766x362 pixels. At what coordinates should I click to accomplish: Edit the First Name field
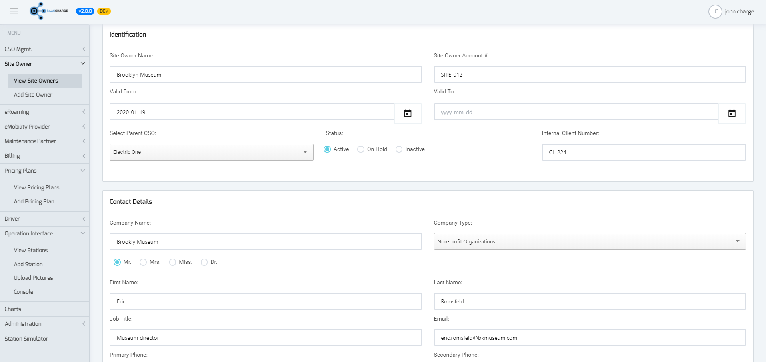265,301
